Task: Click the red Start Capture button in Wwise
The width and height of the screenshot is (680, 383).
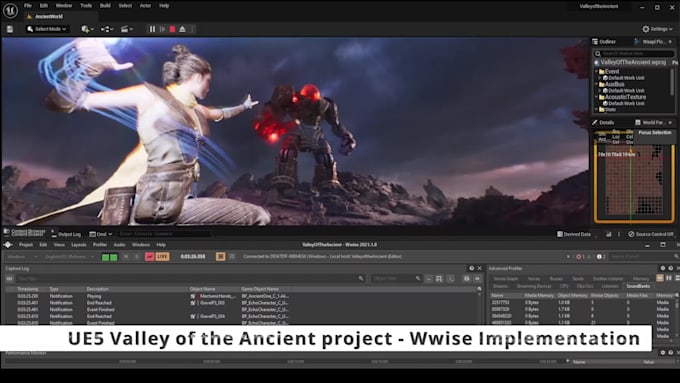Action: click(150, 257)
